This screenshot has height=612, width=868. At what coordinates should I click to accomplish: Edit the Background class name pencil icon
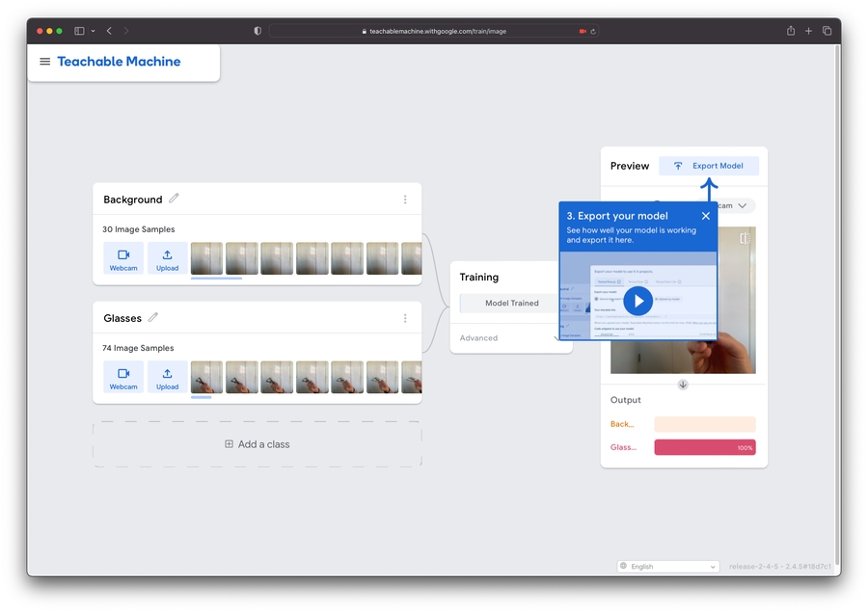(175, 199)
